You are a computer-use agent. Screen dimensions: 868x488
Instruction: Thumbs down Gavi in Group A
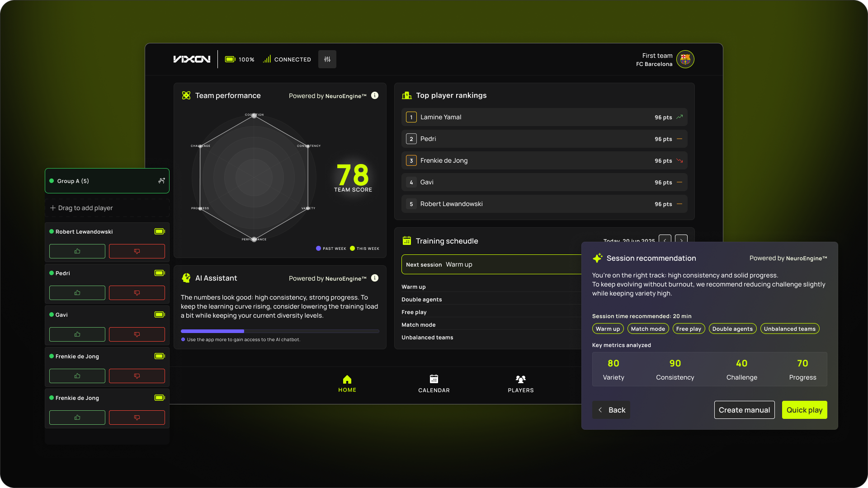pyautogui.click(x=137, y=334)
